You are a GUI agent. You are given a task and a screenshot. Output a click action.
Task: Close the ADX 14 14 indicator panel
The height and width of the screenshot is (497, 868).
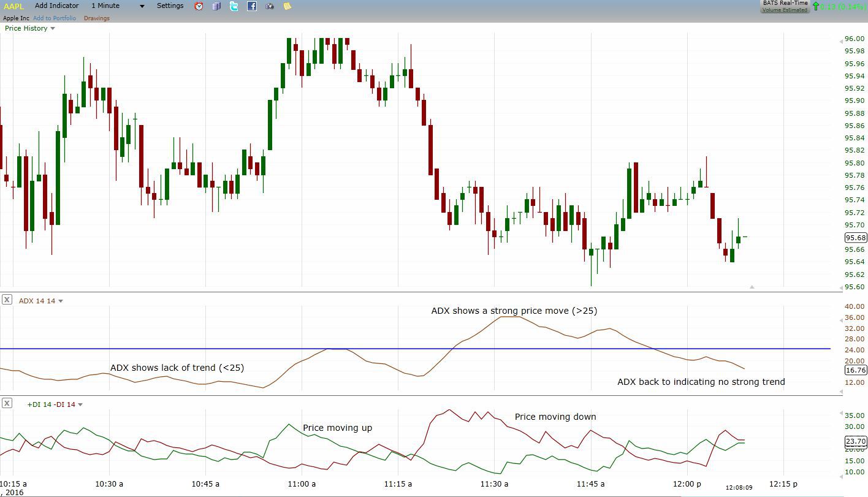[x=7, y=300]
